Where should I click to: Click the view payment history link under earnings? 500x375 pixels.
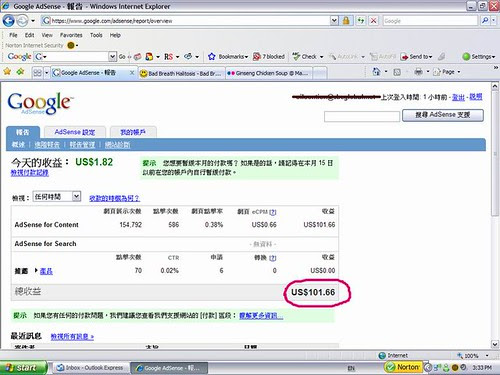click(x=30, y=173)
